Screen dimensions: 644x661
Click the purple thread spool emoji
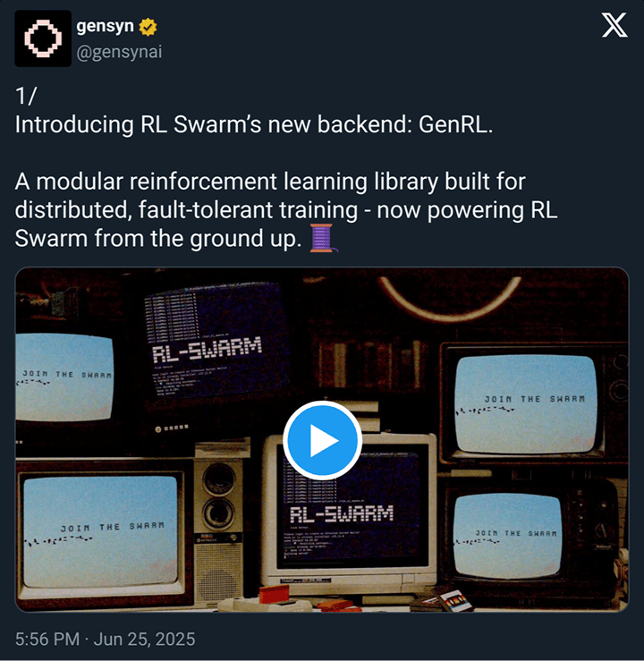pos(324,238)
